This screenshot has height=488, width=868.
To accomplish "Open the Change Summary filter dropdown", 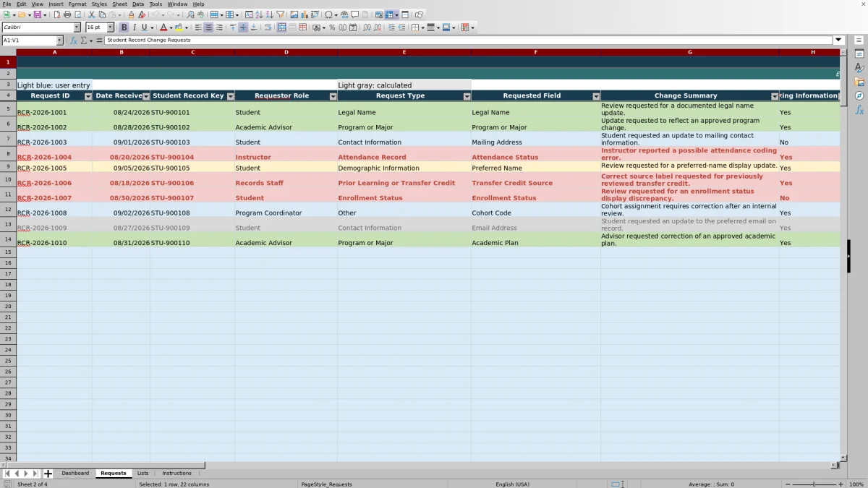I will click(775, 96).
